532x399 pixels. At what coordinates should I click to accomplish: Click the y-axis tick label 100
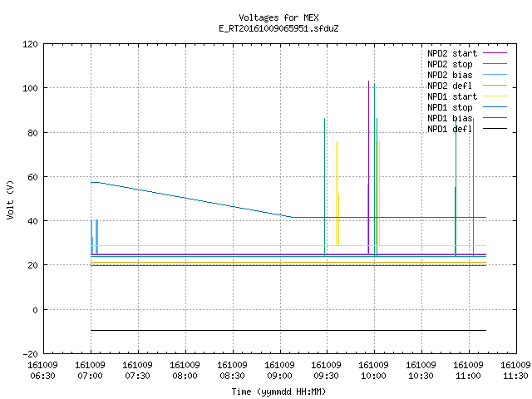pyautogui.click(x=30, y=88)
